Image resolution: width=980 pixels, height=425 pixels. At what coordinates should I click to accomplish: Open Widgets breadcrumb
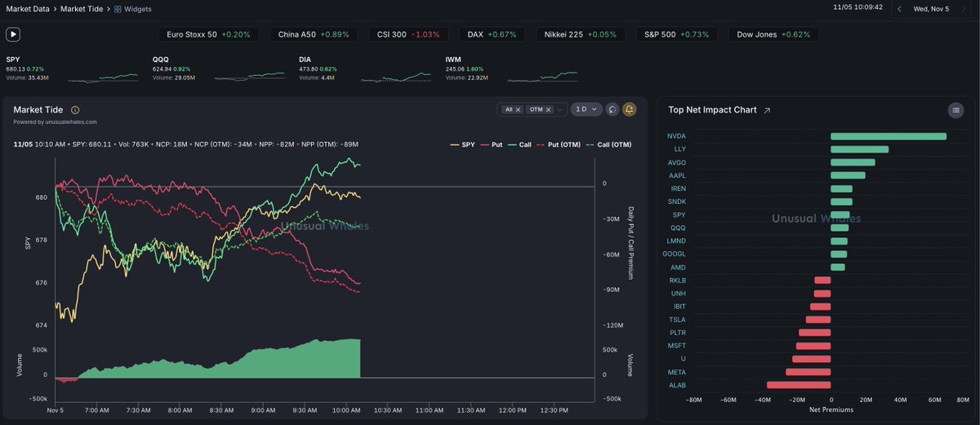click(x=132, y=9)
